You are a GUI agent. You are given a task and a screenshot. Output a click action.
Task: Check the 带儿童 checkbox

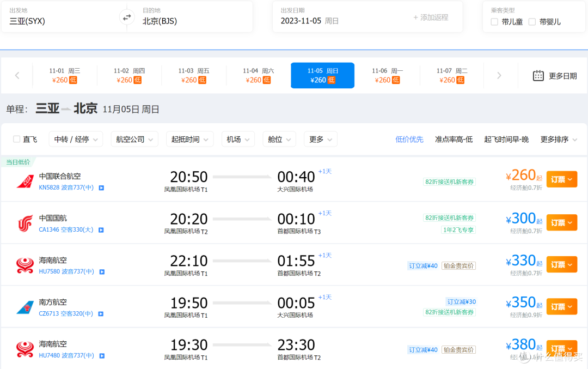click(x=494, y=22)
